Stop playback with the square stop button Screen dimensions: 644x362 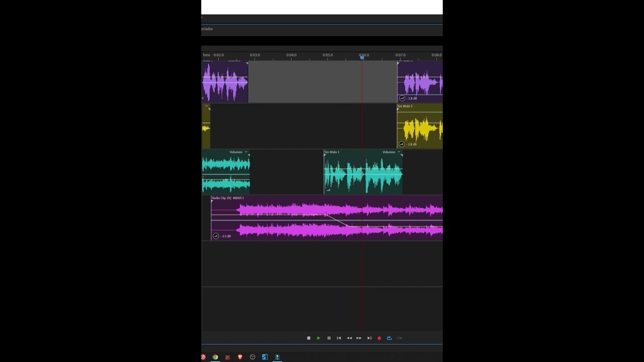[x=308, y=338]
